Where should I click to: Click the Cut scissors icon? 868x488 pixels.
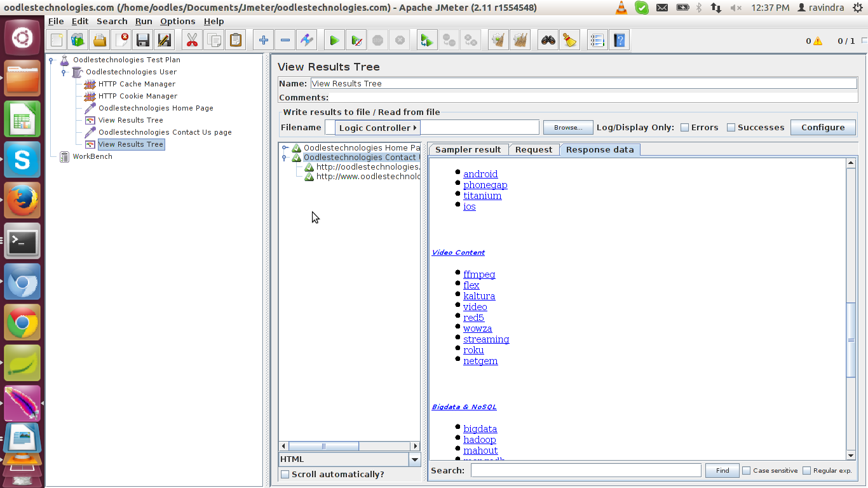pos(192,41)
